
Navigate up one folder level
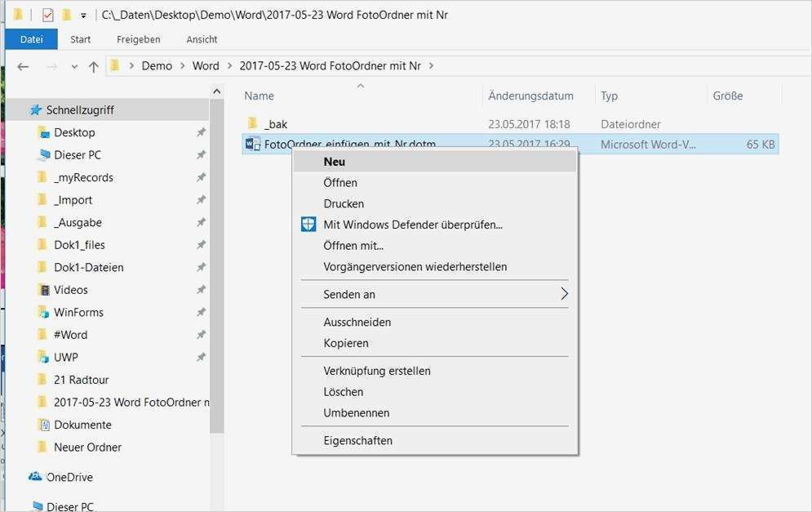coord(94,66)
